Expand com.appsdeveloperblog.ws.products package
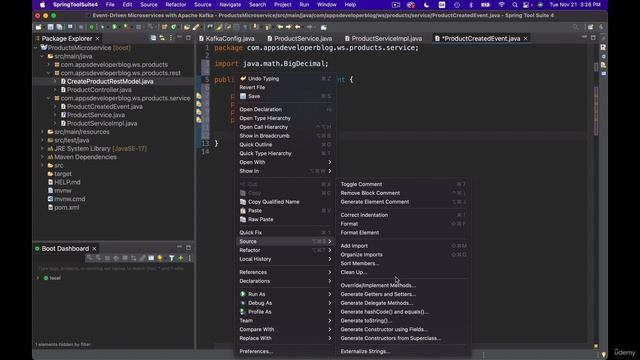The width and height of the screenshot is (640, 360). (x=49, y=64)
